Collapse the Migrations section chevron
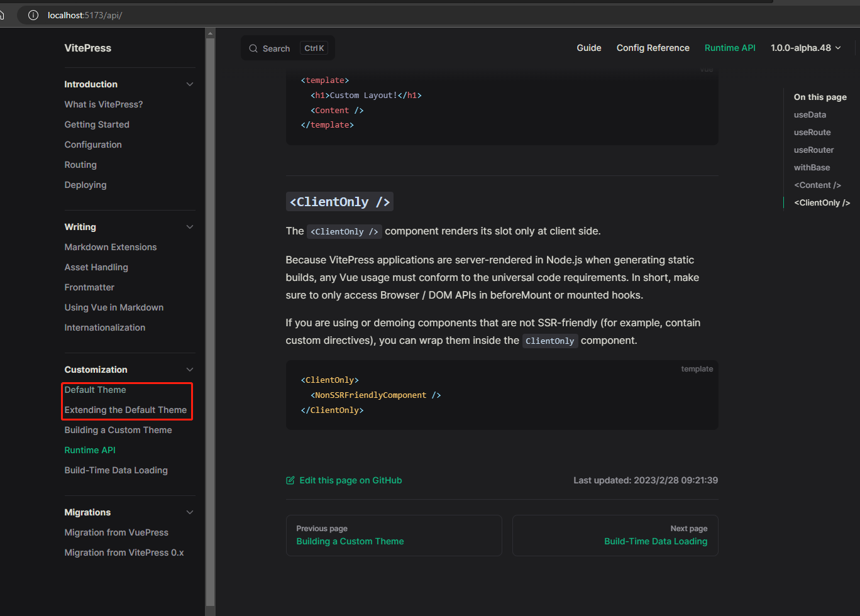 (190, 512)
